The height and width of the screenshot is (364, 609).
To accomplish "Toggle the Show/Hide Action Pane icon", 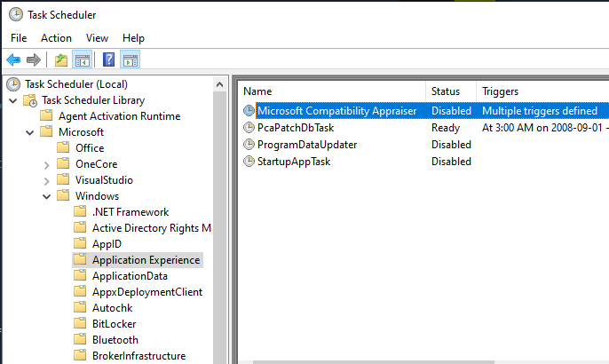I will (130, 59).
